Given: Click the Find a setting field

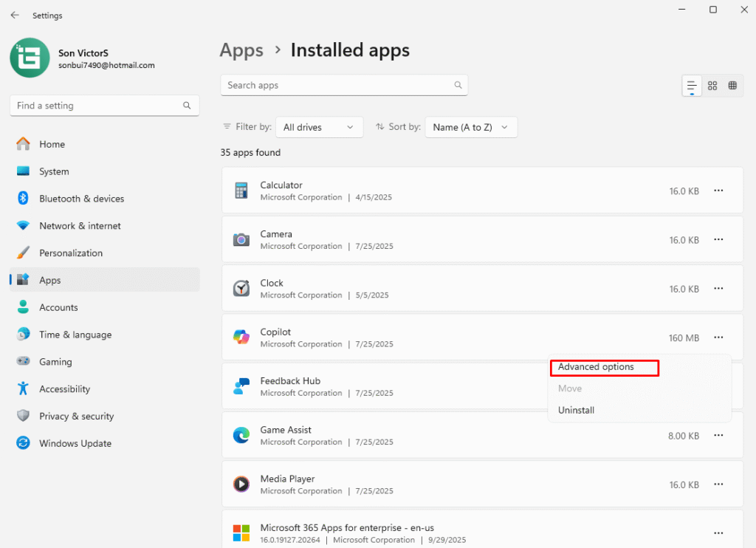Looking at the screenshot, I should (96, 106).
